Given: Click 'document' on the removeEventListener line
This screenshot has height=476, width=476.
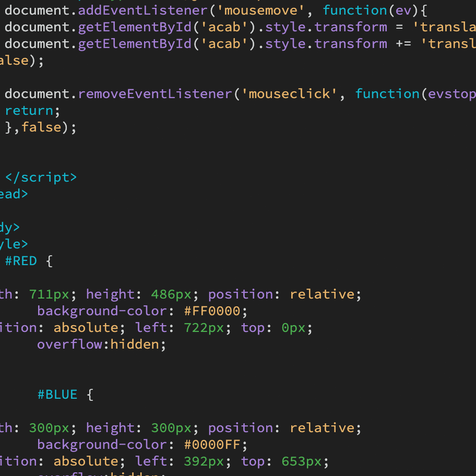Looking at the screenshot, I should point(38,94).
